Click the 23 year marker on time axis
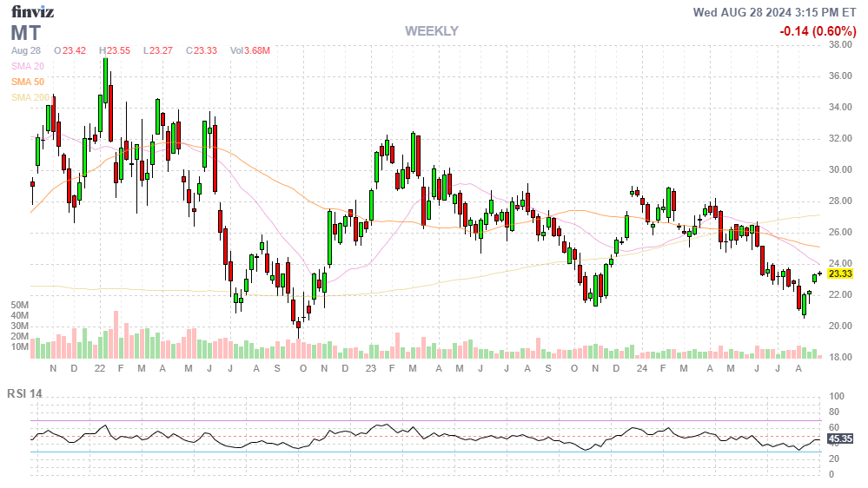Image resolution: width=868 pixels, height=488 pixels. pos(370,369)
